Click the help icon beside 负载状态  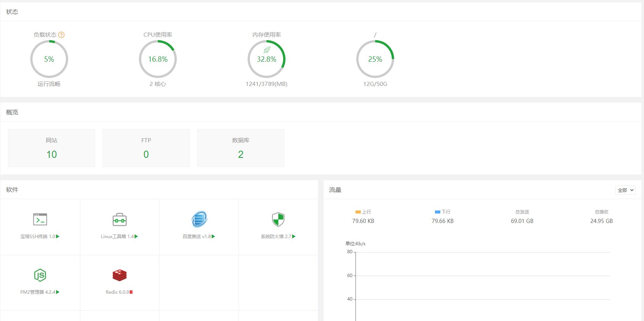pos(61,35)
